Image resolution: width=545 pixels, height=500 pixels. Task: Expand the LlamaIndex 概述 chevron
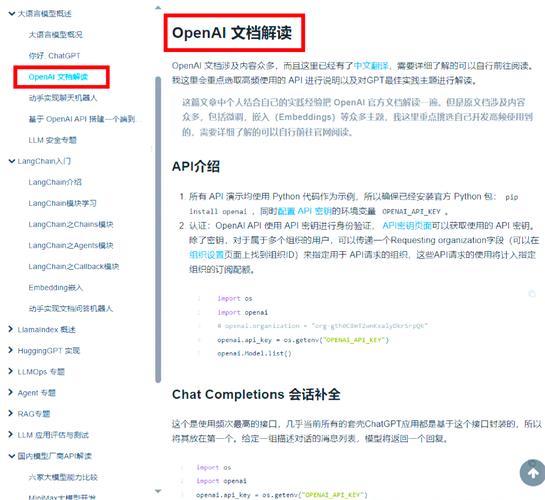[x=10, y=329]
